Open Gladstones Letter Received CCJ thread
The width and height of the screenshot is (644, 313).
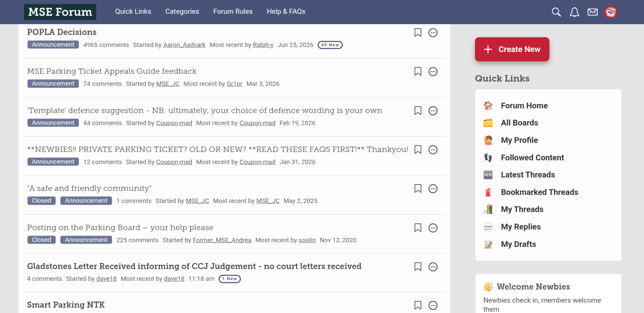(194, 266)
